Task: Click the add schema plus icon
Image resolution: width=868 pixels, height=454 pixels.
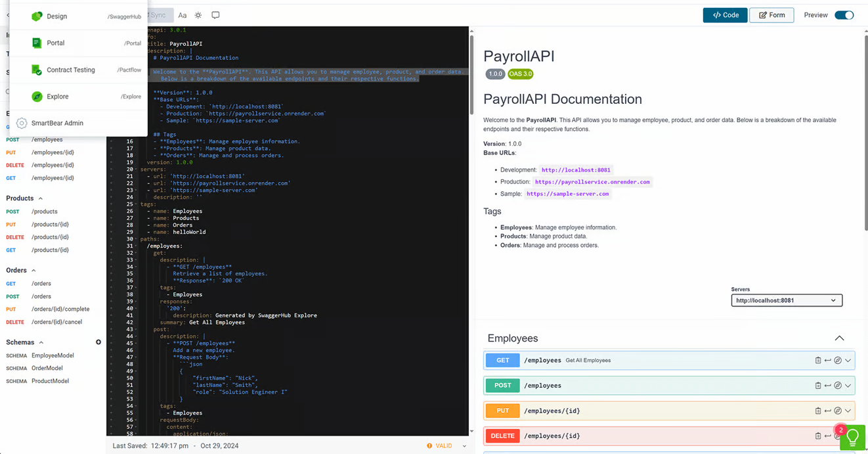Action: (98, 342)
